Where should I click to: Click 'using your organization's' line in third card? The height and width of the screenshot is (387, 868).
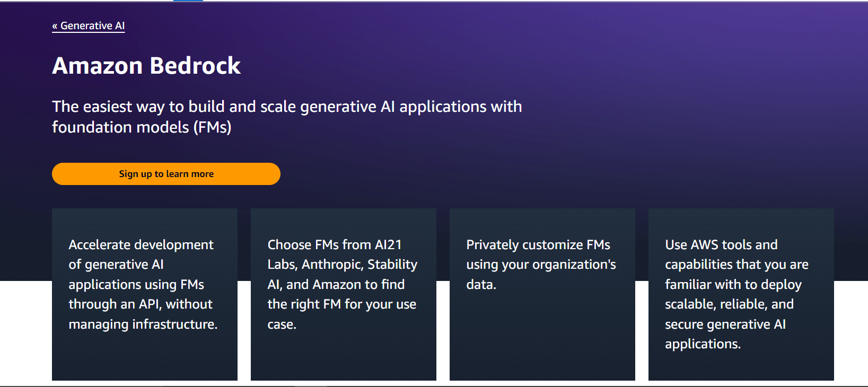coord(541,265)
